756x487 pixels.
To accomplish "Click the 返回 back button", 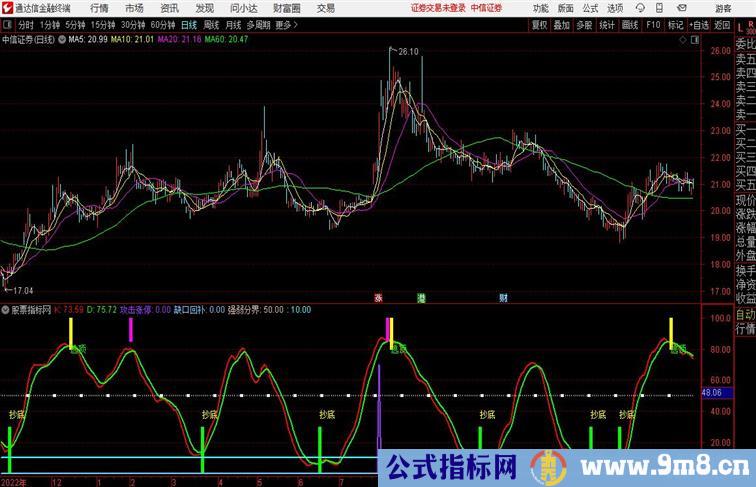I will coord(722,25).
